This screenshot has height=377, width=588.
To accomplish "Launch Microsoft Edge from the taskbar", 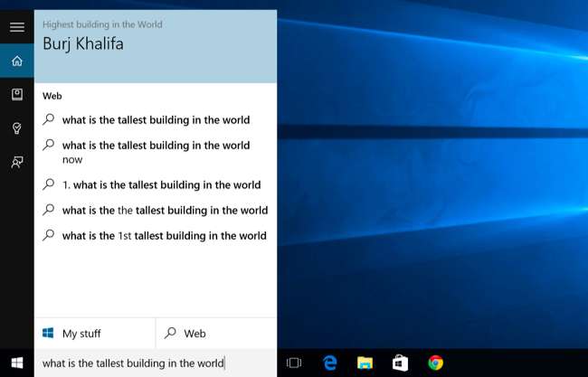I will (x=329, y=363).
